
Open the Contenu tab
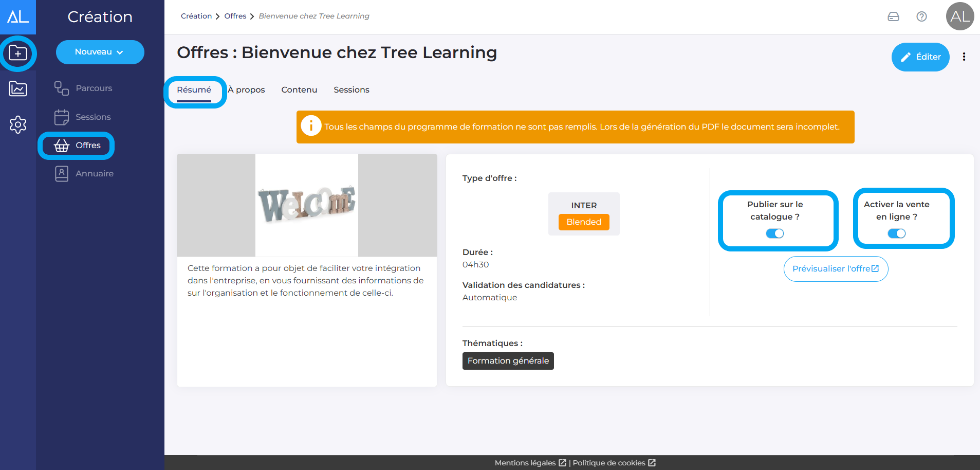click(x=299, y=89)
